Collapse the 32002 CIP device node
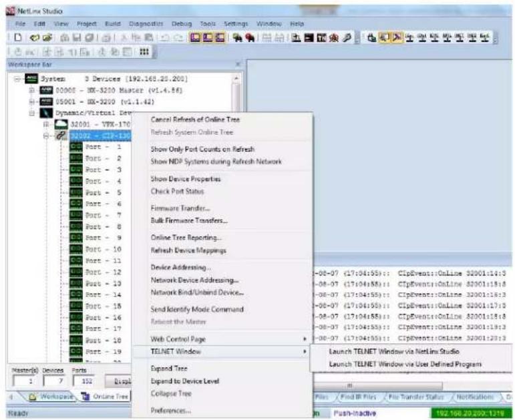 pyautogui.click(x=47, y=136)
